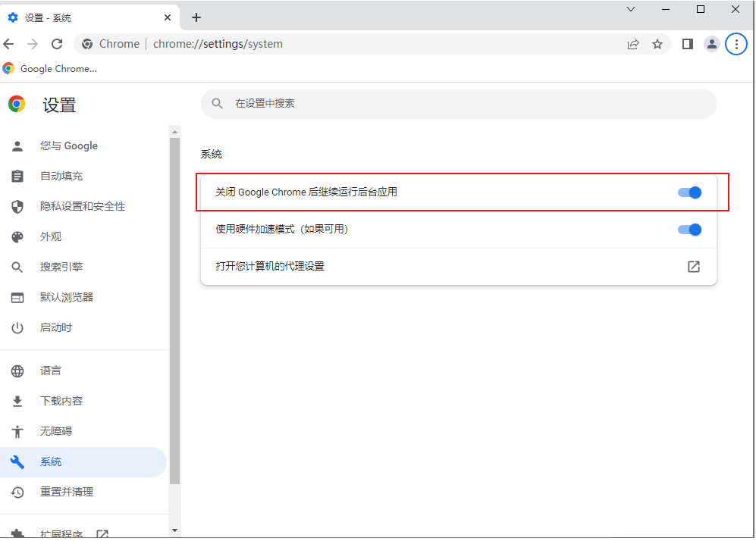Viewport: 756px width, 541px height.
Task: Open the tab search chevron
Action: (x=631, y=9)
